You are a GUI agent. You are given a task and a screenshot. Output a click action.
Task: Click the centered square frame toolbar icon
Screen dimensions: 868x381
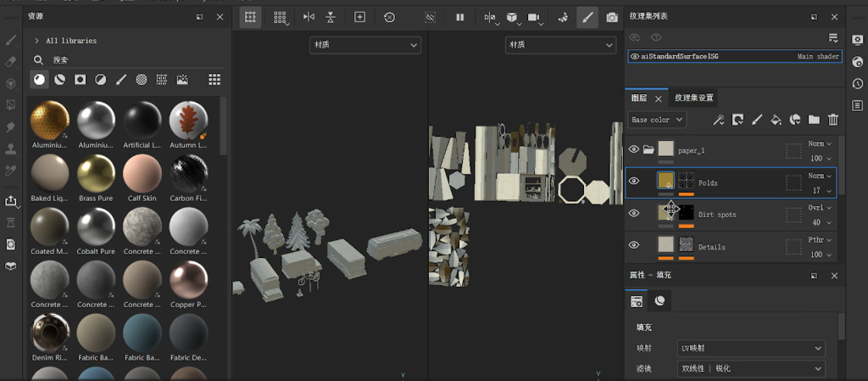click(x=359, y=17)
